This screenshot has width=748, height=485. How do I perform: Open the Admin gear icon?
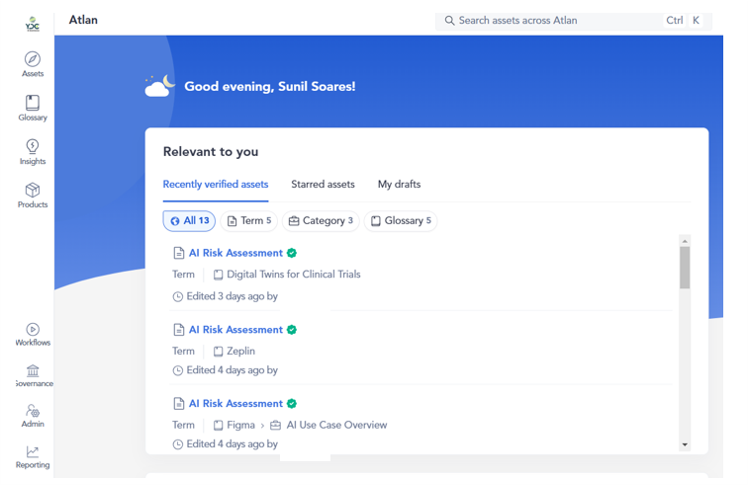tap(32, 411)
